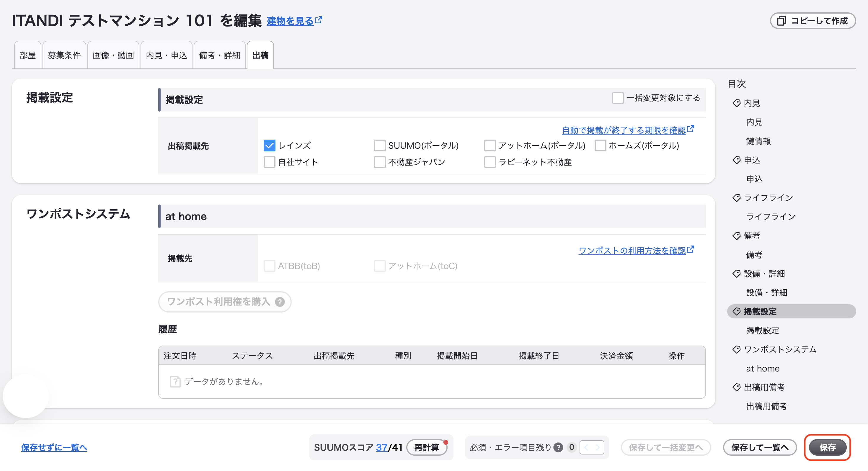The width and height of the screenshot is (868, 471).
Task: Click the tag icon beside 申込 in 目次
Action: [736, 160]
